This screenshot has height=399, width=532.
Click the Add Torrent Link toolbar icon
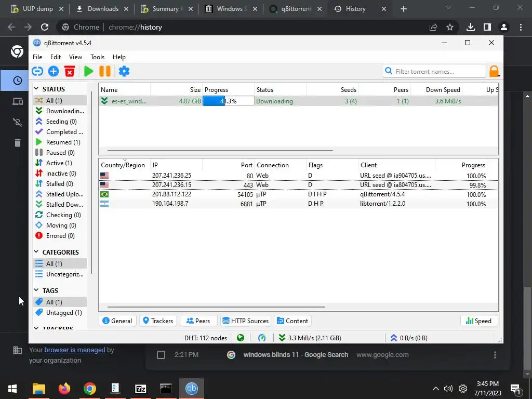(37, 71)
